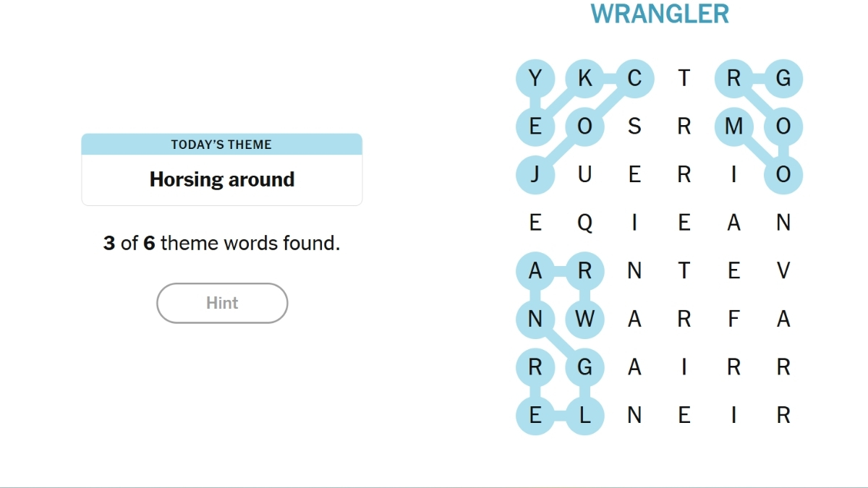Click the letter N at the bottom row
Screen dimensions: 868x488
coord(634,415)
